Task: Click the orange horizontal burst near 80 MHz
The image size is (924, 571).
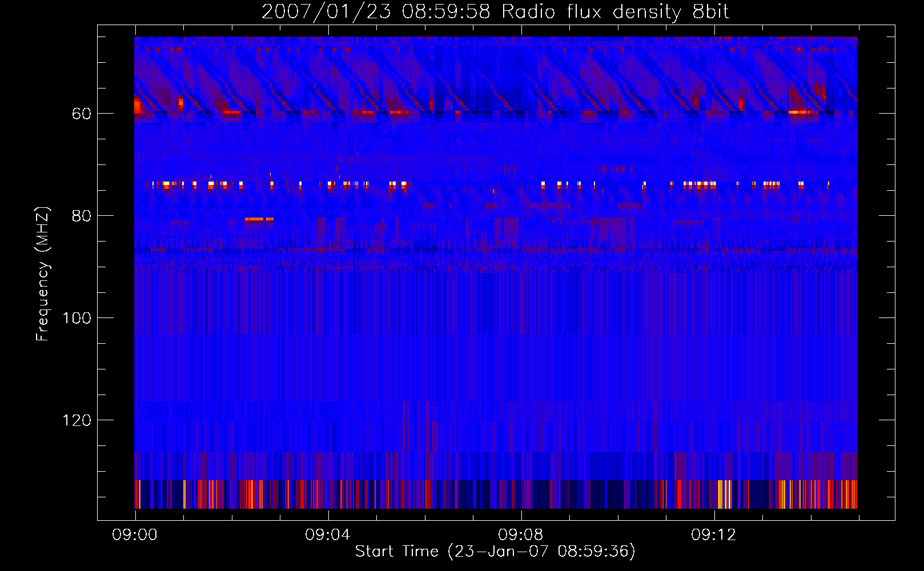Action: (x=259, y=219)
